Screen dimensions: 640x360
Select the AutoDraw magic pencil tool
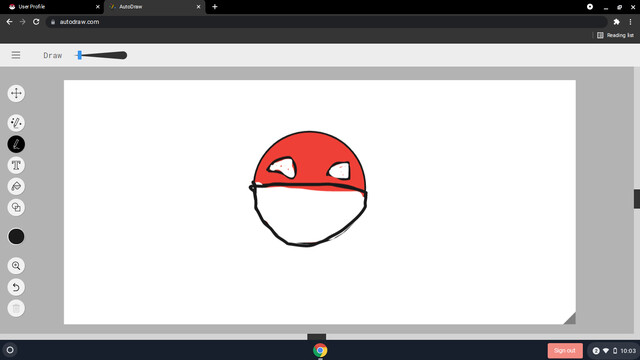click(16, 123)
